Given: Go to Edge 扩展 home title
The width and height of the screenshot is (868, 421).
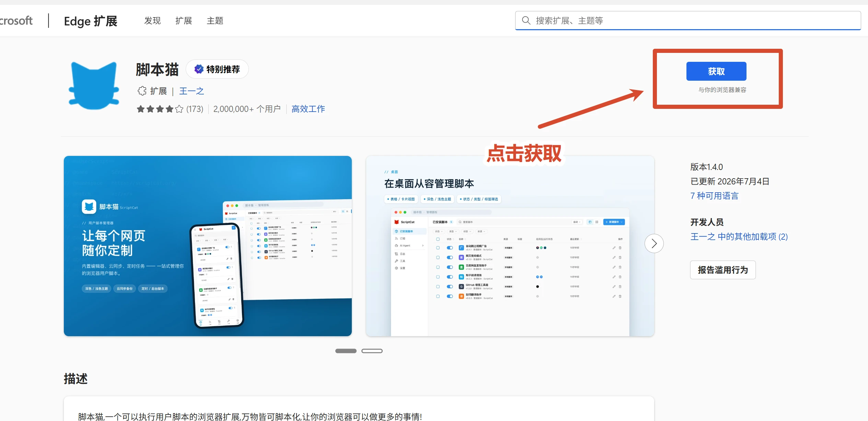Looking at the screenshot, I should point(91,21).
